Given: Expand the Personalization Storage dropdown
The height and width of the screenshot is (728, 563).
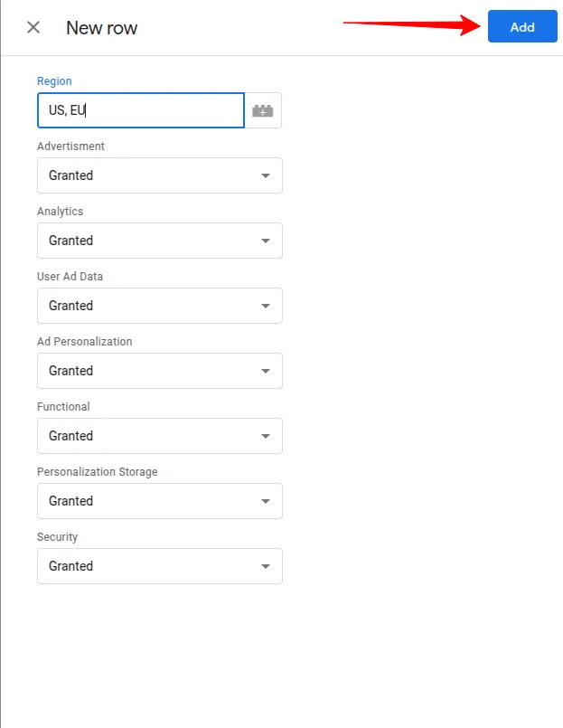Looking at the screenshot, I should tap(159, 501).
